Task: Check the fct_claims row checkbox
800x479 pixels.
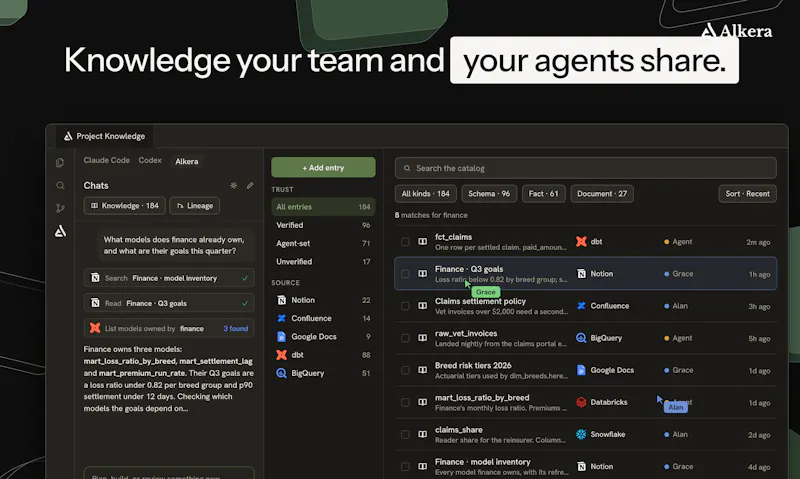Action: tap(405, 242)
